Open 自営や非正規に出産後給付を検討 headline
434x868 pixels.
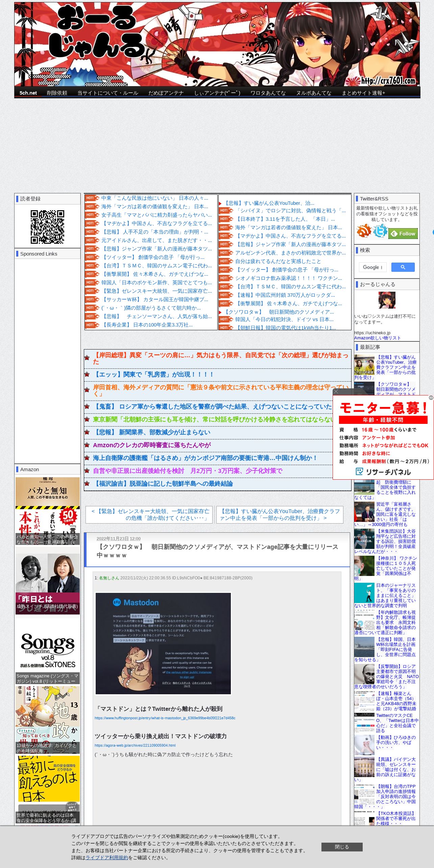188,471
